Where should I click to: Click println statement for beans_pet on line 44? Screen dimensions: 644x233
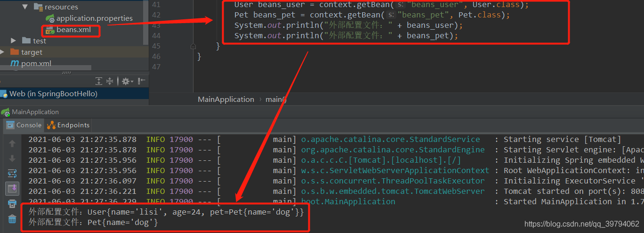tap(346, 36)
